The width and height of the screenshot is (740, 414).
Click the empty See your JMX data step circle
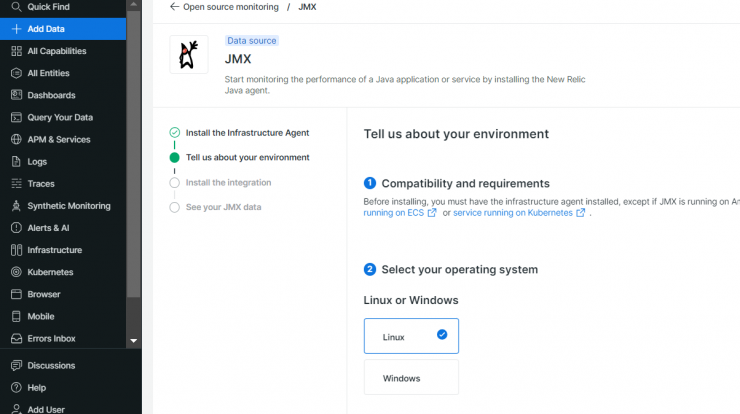[x=175, y=207]
